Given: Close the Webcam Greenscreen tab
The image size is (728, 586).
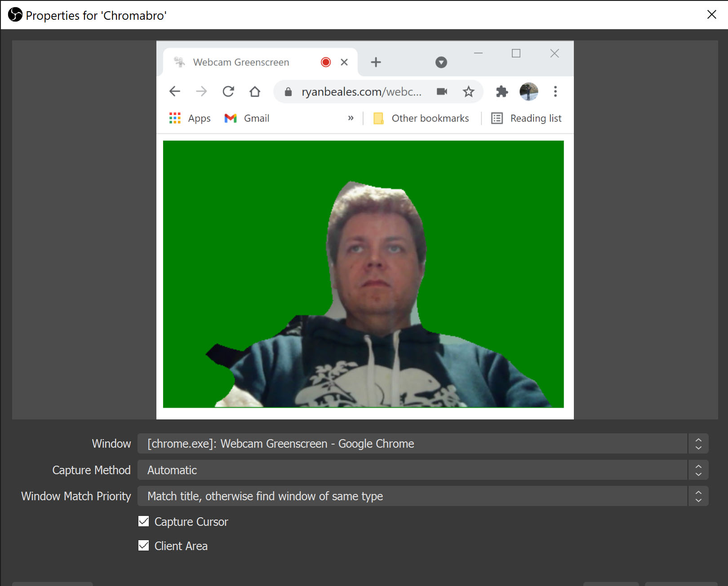Looking at the screenshot, I should pos(344,62).
